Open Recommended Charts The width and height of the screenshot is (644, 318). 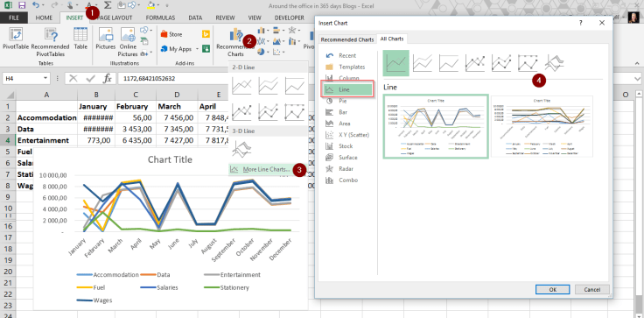[x=235, y=43]
